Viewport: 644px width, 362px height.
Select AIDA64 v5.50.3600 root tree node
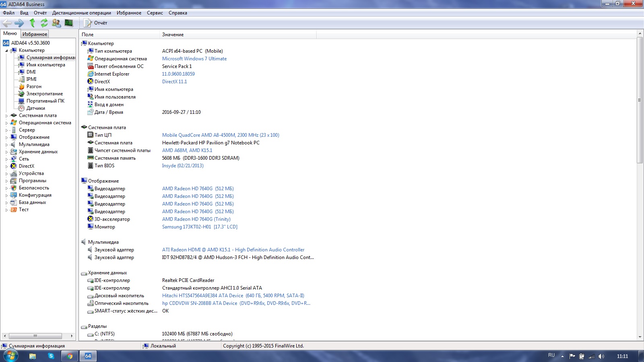tap(31, 43)
